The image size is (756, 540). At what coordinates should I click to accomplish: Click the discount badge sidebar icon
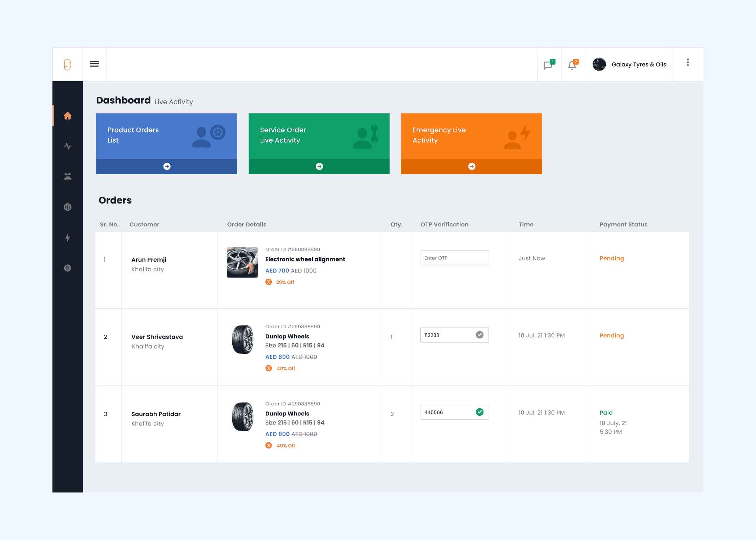tap(68, 268)
